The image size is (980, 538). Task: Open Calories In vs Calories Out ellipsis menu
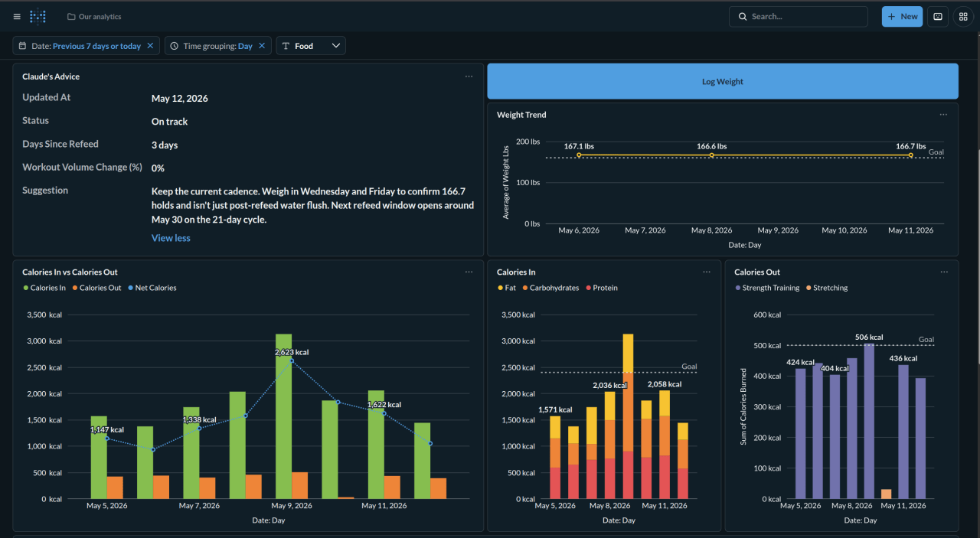click(x=469, y=272)
